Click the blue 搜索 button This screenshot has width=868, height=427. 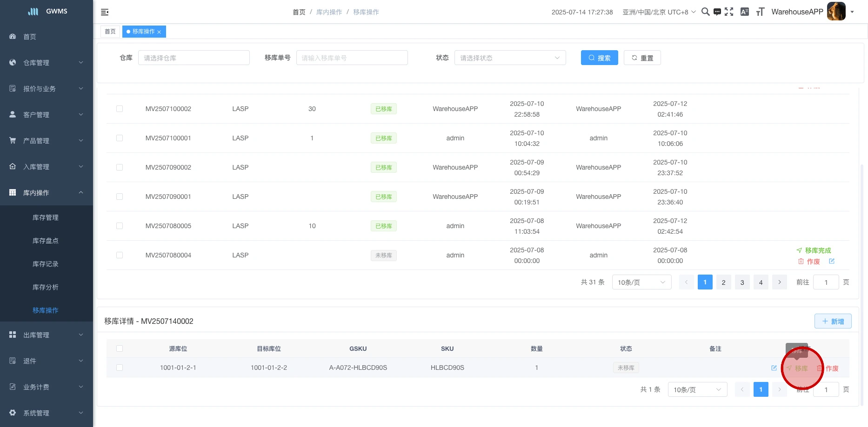coord(599,58)
